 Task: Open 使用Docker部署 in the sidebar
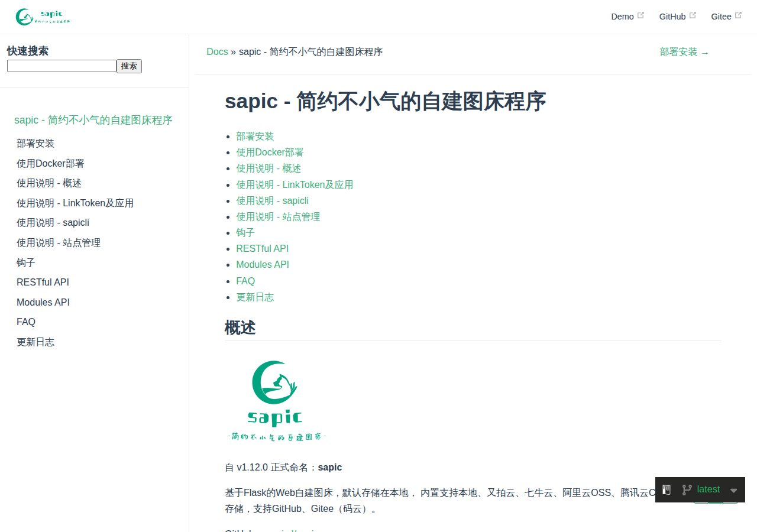pyautogui.click(x=50, y=164)
